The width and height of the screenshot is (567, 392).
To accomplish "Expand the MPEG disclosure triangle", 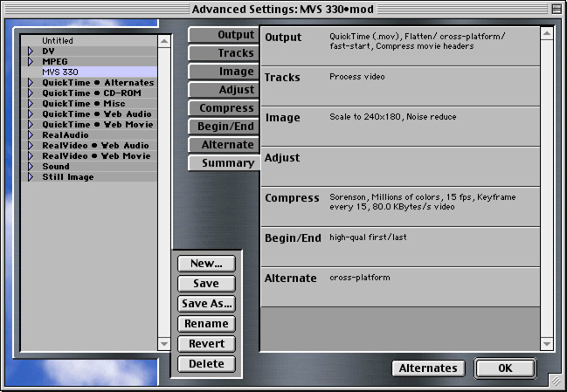I will 30,62.
